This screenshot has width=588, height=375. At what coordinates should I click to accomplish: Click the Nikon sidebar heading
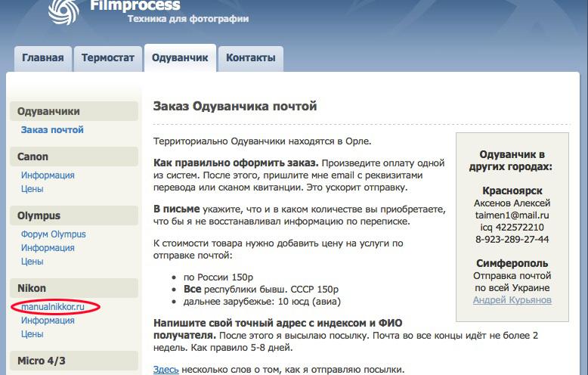[74, 288]
